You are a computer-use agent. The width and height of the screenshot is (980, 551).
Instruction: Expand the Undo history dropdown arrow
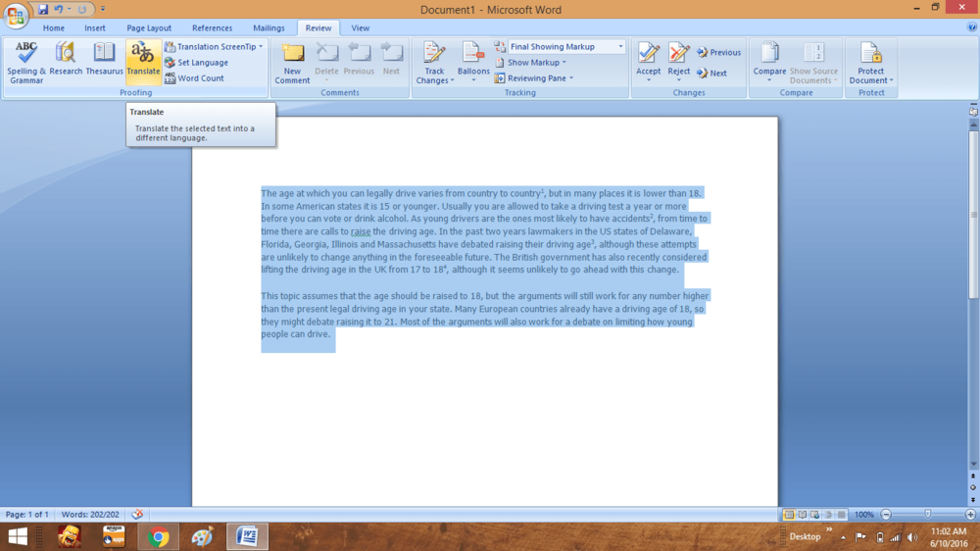pos(69,10)
